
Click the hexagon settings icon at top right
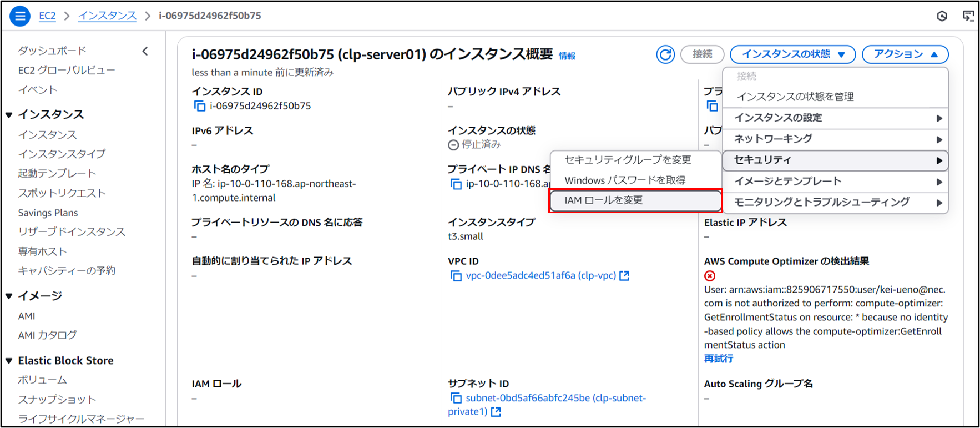[x=942, y=16]
